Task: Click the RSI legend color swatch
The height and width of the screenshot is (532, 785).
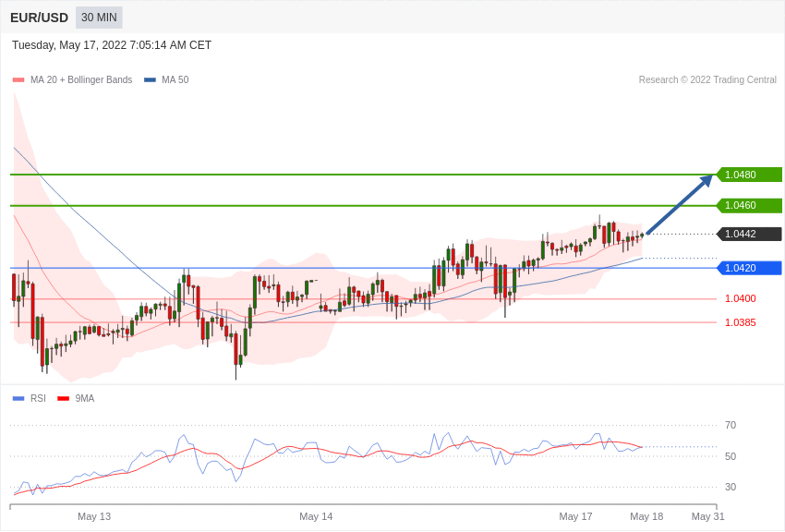Action: [x=18, y=399]
